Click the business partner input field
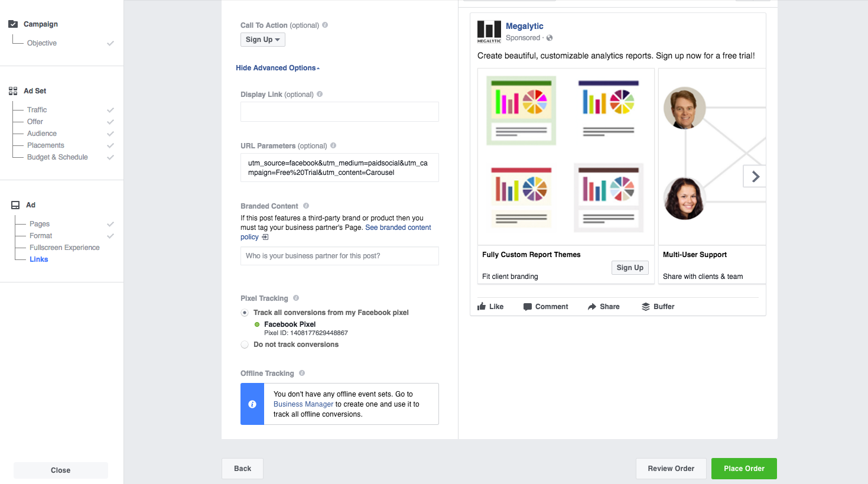The width and height of the screenshot is (868, 484). pyautogui.click(x=339, y=256)
